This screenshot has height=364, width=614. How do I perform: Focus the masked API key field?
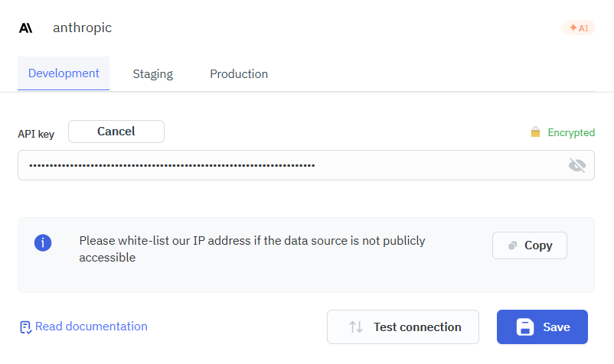306,165
